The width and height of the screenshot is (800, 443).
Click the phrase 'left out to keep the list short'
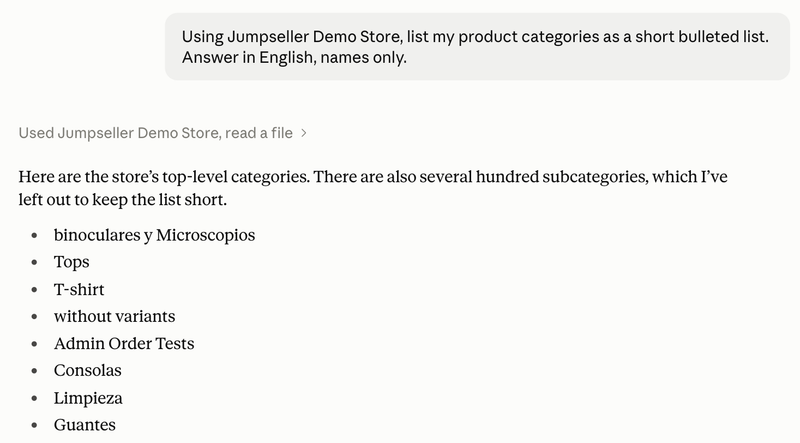coord(122,200)
